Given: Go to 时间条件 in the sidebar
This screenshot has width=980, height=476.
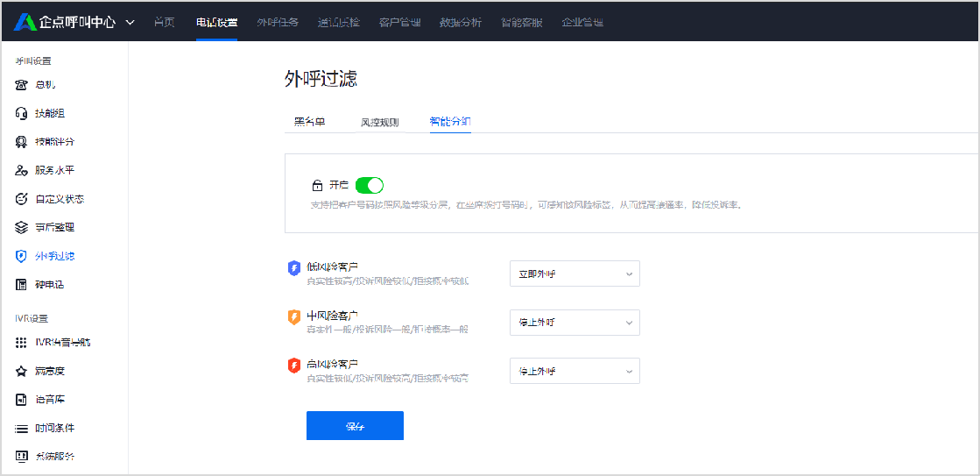Looking at the screenshot, I should pyautogui.click(x=54, y=428).
